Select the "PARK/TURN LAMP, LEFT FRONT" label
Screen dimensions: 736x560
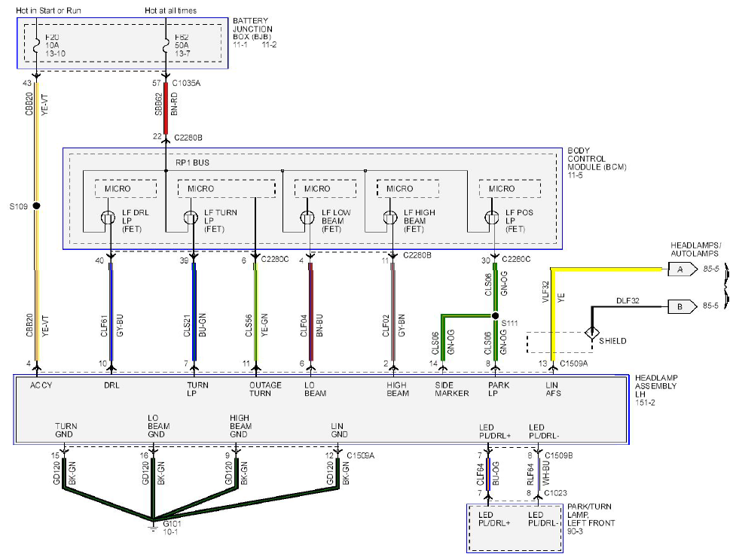click(x=591, y=515)
